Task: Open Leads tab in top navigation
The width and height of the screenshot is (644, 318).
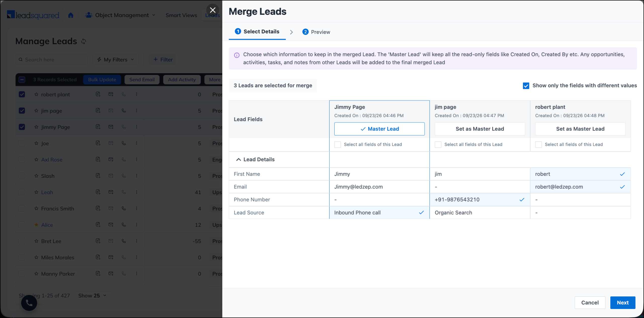Action: pos(213,15)
